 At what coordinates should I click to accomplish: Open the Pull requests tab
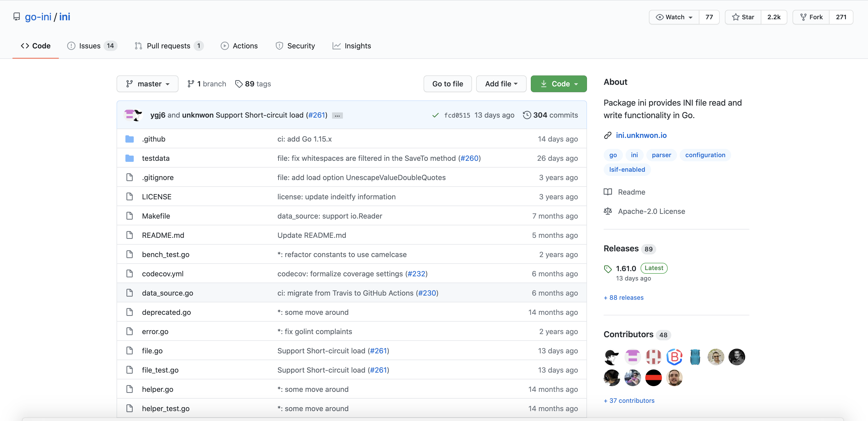point(169,46)
